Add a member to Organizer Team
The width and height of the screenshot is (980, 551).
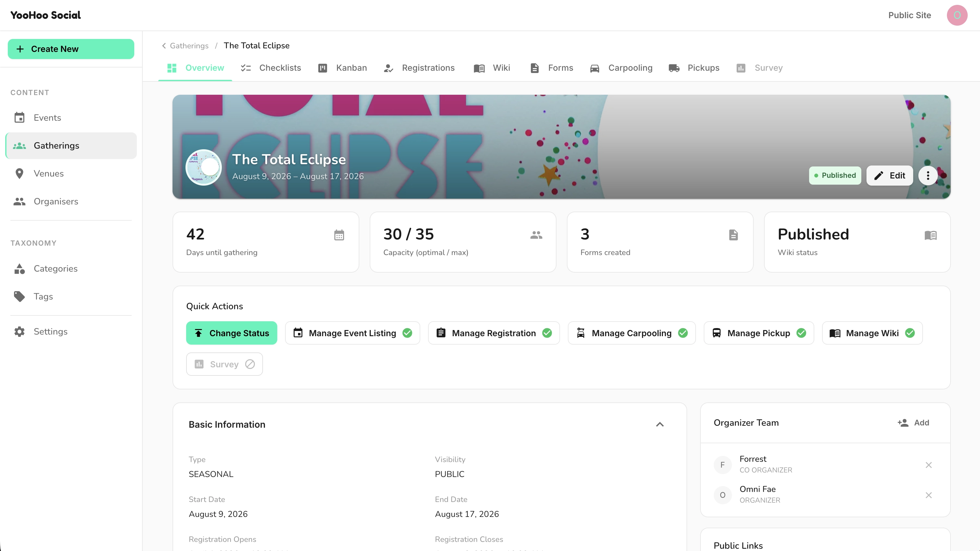914,423
